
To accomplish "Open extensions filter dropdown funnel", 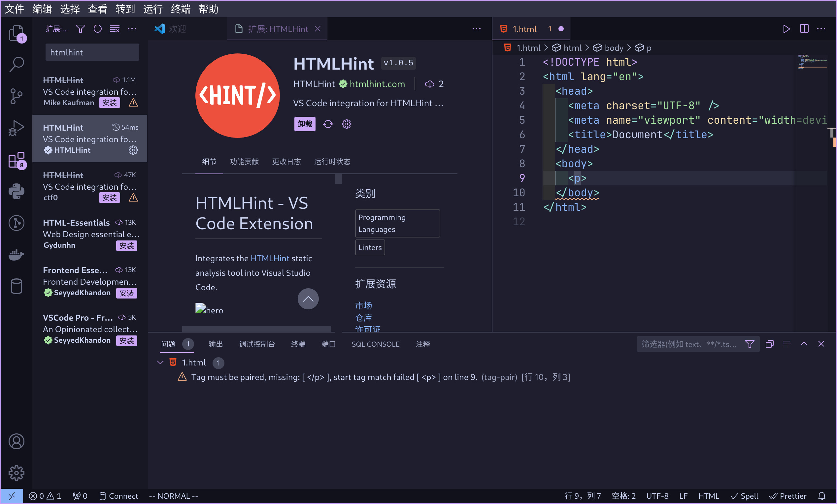I will [x=81, y=29].
